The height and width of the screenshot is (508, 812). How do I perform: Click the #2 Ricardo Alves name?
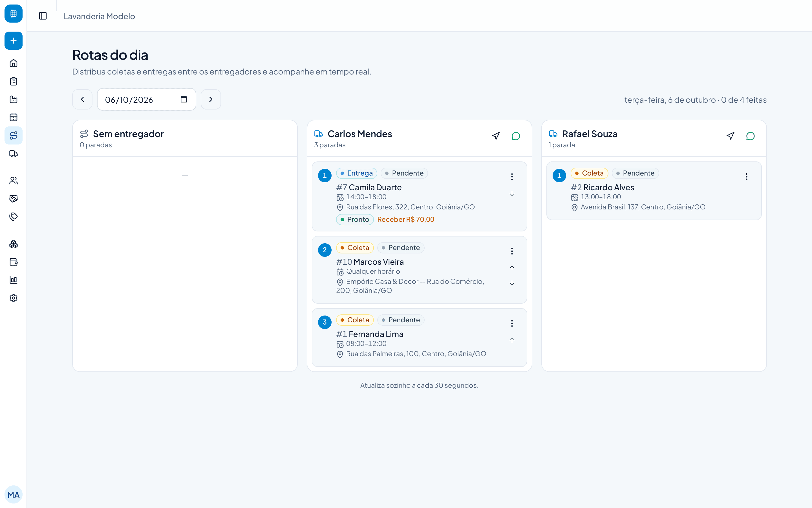pyautogui.click(x=602, y=187)
